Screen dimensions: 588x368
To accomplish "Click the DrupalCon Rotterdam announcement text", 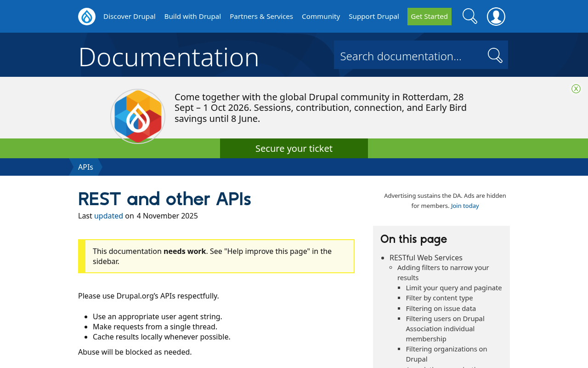I will click(x=321, y=108).
